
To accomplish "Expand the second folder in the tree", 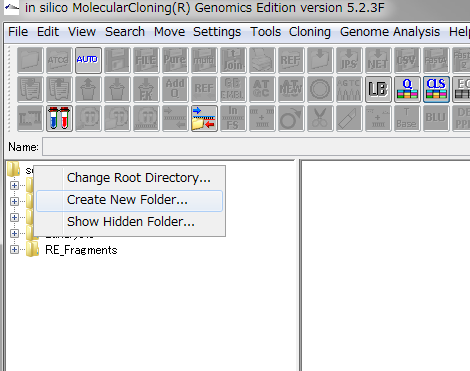I will pos(14,201).
